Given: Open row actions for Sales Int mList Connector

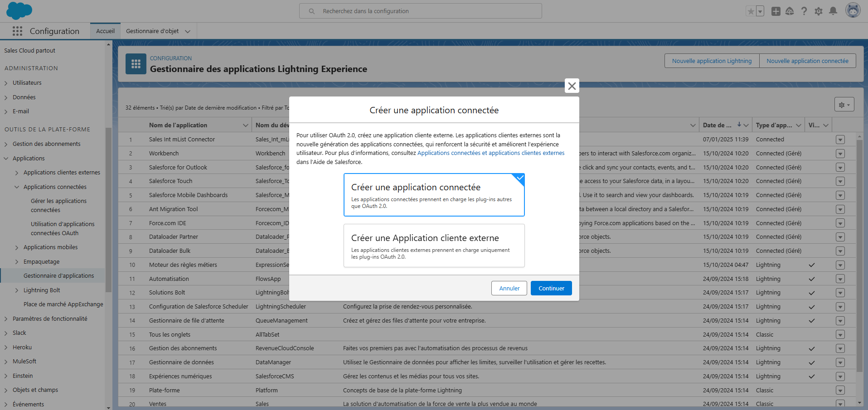Looking at the screenshot, I should point(840,140).
